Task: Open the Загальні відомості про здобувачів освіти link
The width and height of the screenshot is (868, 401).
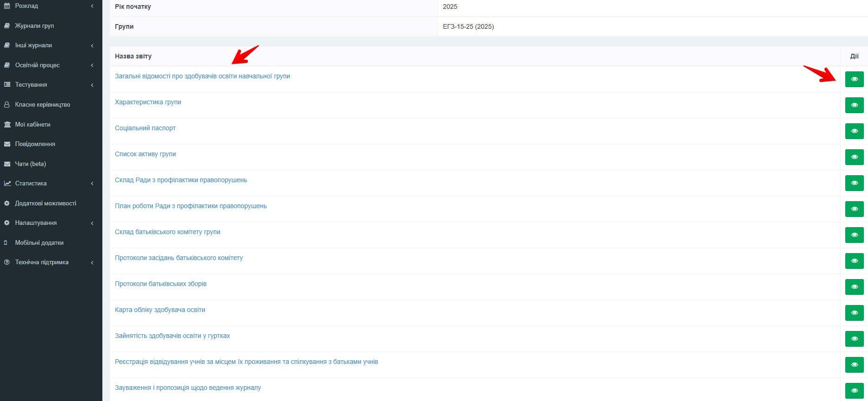Action: point(202,76)
